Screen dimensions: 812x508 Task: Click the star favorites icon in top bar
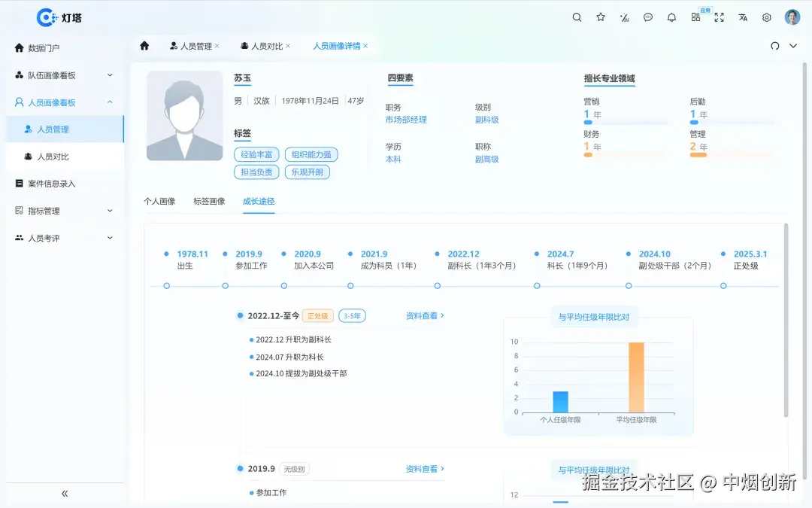pyautogui.click(x=600, y=17)
